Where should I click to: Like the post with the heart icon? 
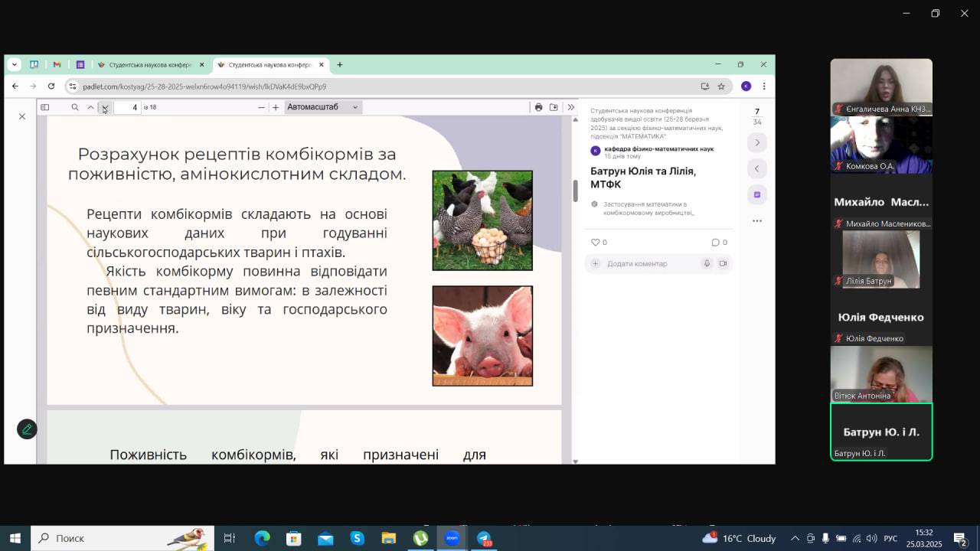point(596,243)
